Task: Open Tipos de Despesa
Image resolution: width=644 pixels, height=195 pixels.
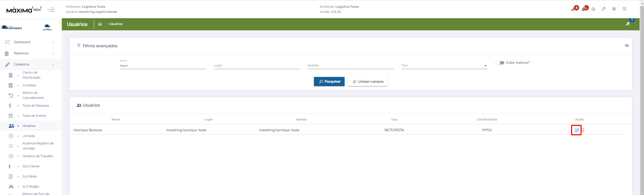Action: (35, 106)
